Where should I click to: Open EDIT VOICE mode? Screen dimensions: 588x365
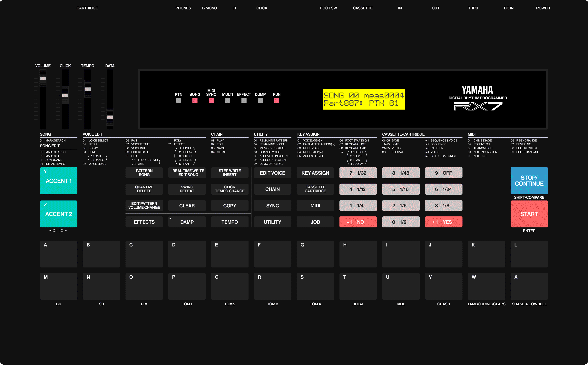(272, 173)
